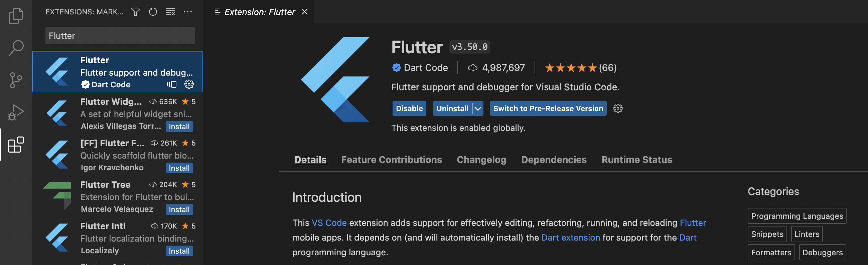The width and height of the screenshot is (868, 265).
Task: Install extension by Alexis Villegas Torres
Action: [x=179, y=126]
